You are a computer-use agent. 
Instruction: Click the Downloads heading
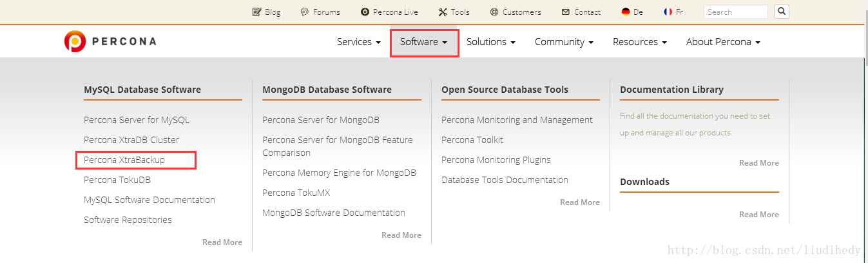pos(644,182)
